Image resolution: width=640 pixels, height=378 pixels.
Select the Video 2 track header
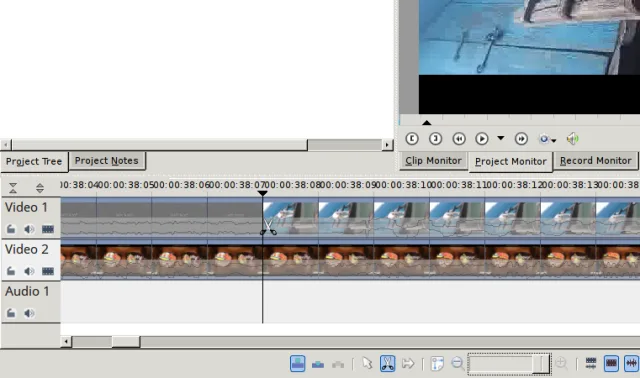point(31,260)
